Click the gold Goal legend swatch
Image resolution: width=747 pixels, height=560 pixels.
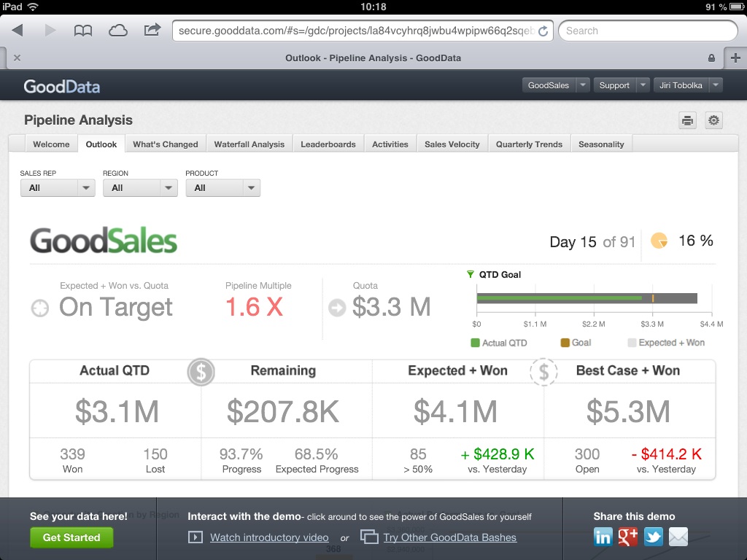click(565, 343)
